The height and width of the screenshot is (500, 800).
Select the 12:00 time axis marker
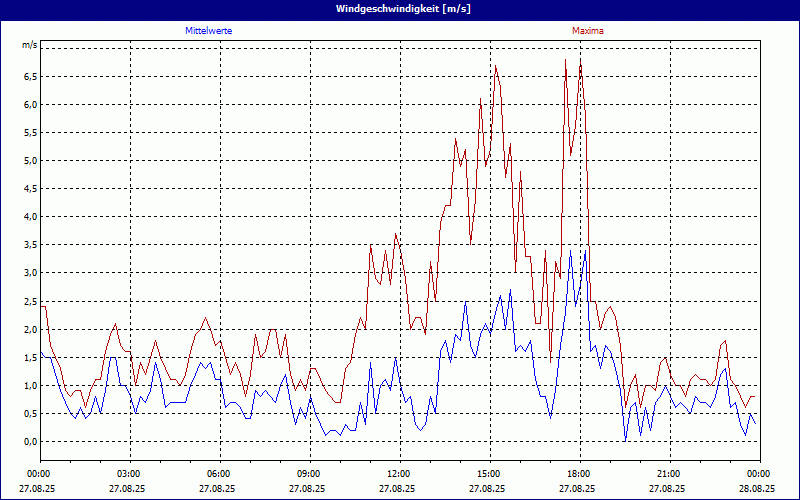(398, 474)
